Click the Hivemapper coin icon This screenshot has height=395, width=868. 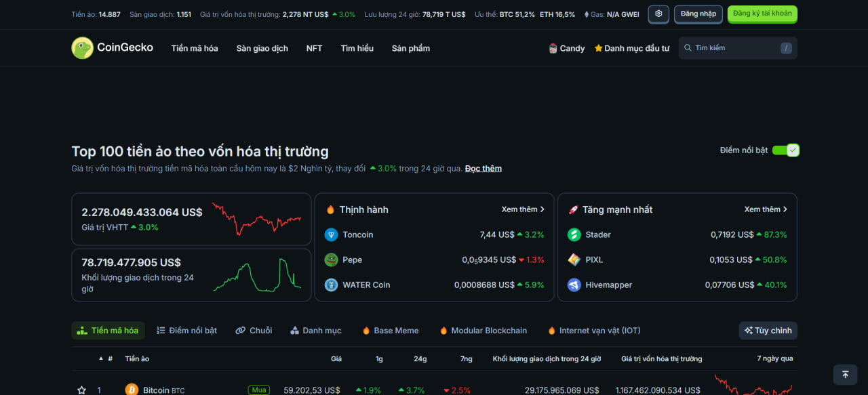point(574,285)
